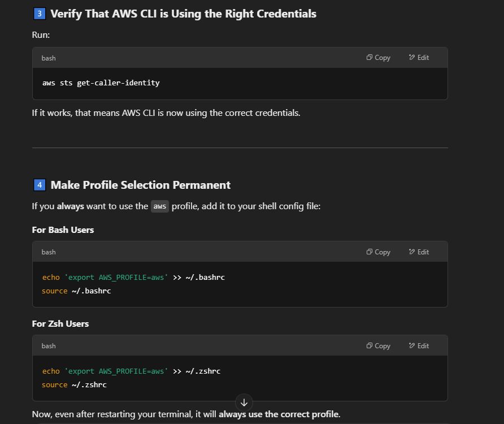Click the scroll-to-bottom arrow button
This screenshot has height=424, width=504.
244,403
